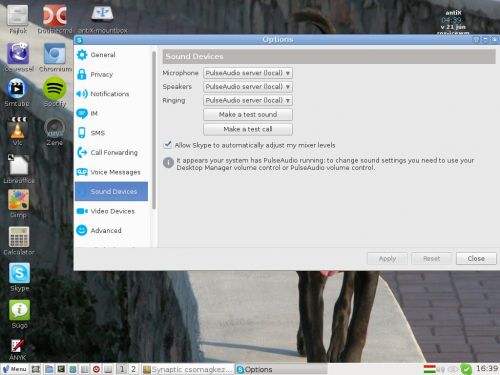Launch the Chromium desktop icon

tap(54, 53)
